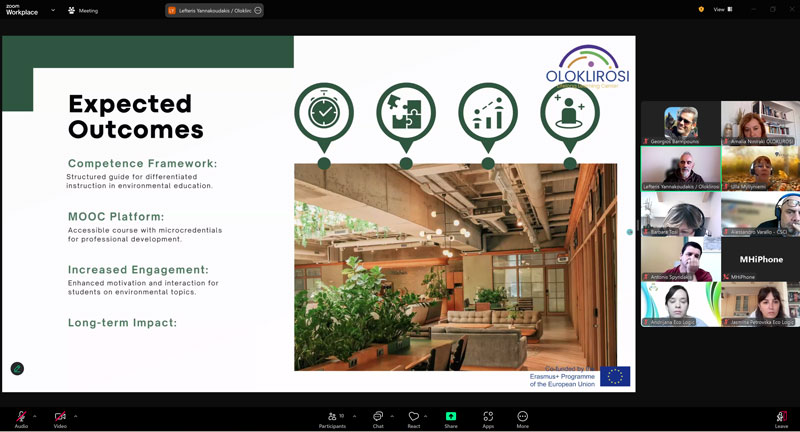
Task: Unmute the microphone with the Audio button
Action: 21,416
